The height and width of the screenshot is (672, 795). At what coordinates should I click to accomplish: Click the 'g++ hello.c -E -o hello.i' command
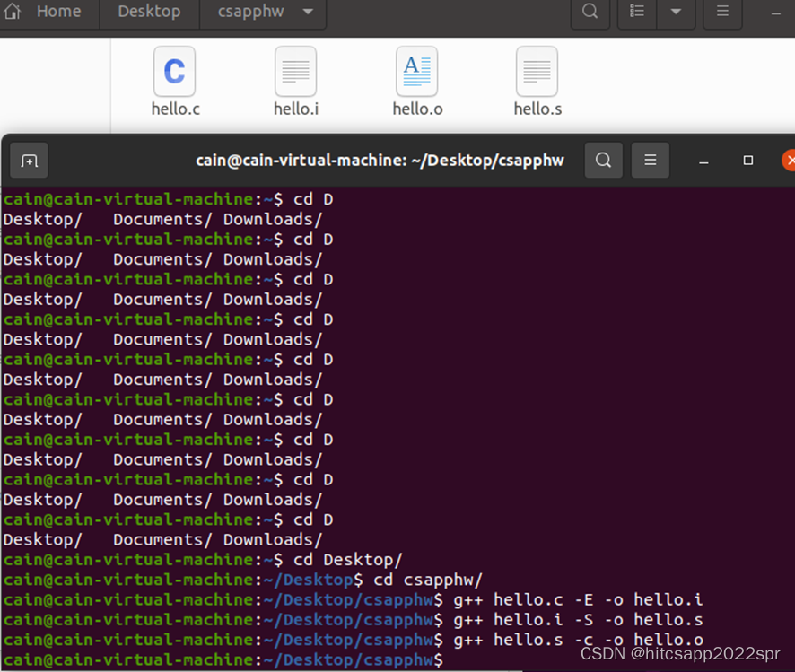coord(578,600)
